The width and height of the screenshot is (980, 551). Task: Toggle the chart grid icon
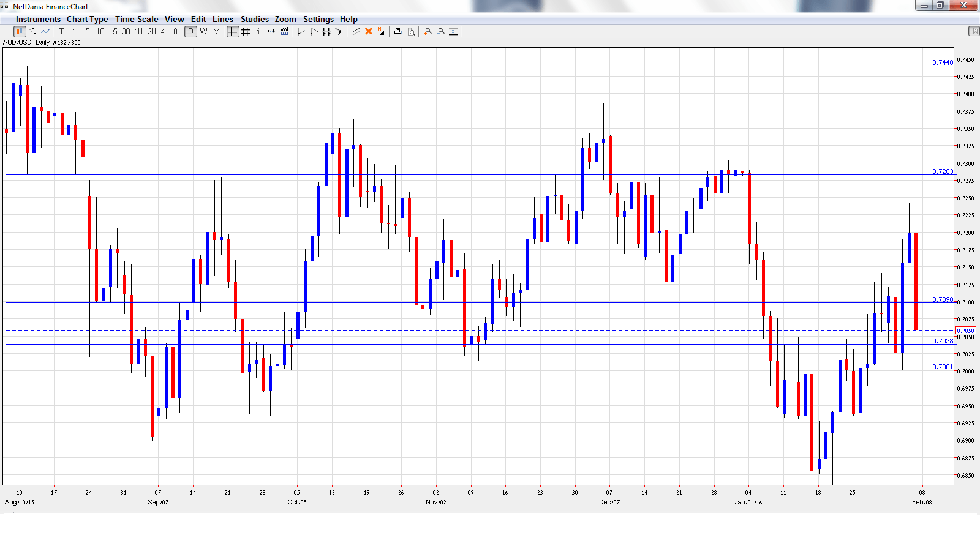coord(244,32)
